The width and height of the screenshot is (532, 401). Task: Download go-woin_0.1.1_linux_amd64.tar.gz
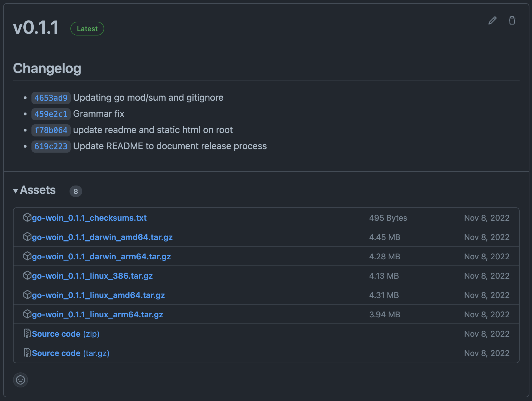coord(98,295)
